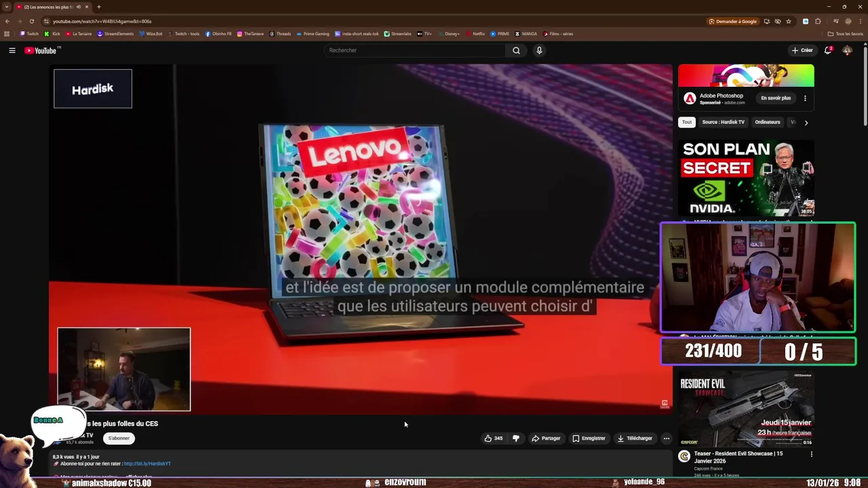Open the Twitch bookmark
Image resolution: width=868 pixels, height=488 pixels.
point(29,34)
